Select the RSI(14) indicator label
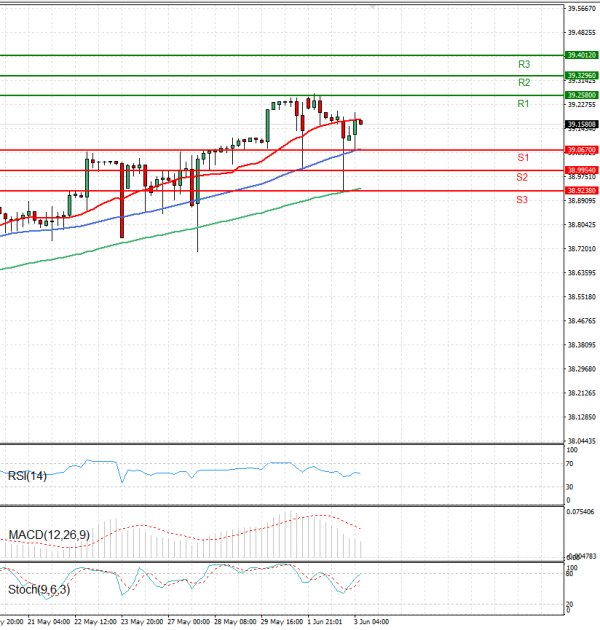 [x=27, y=476]
